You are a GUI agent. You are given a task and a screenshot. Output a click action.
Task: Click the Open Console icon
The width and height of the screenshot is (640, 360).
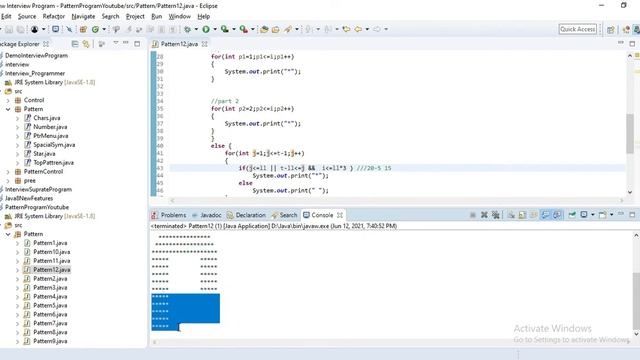tap(602, 215)
